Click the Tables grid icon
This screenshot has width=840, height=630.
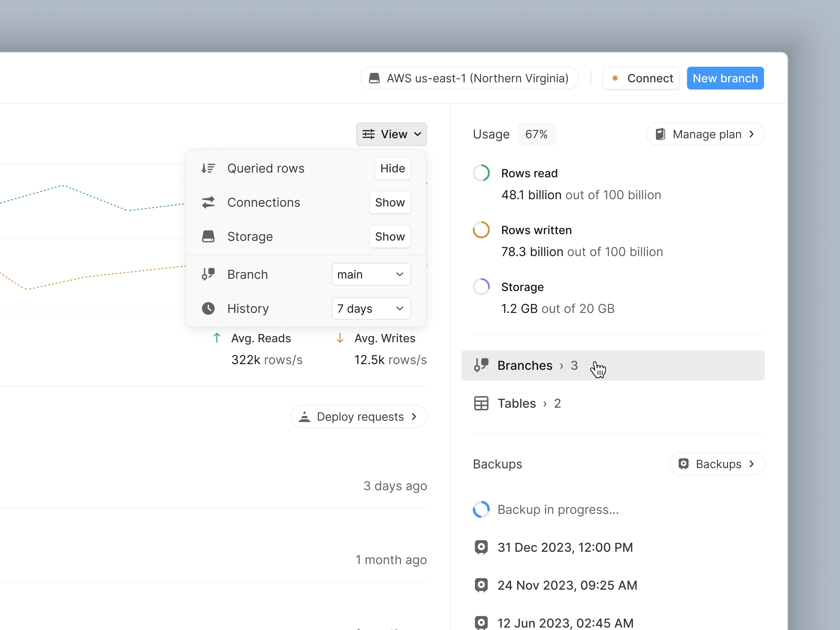(481, 403)
